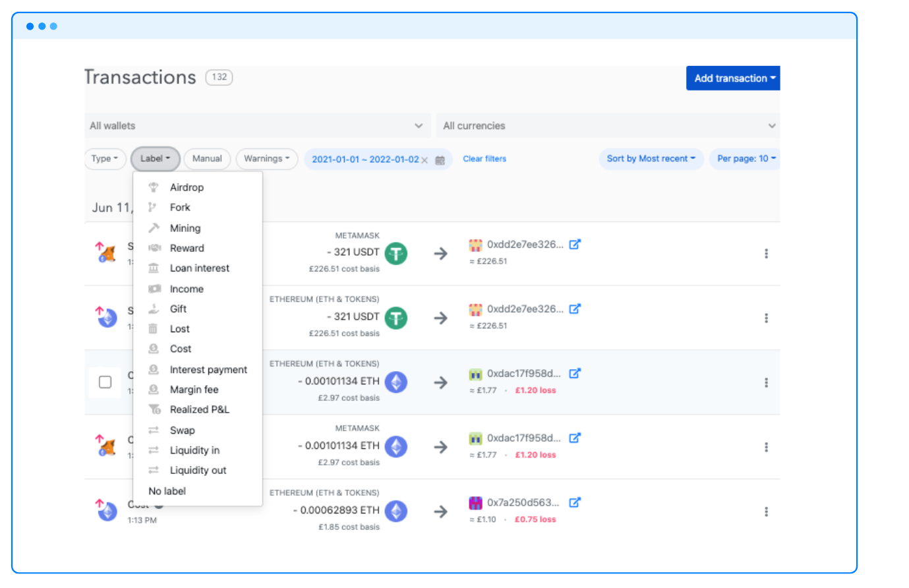Click external link icon for 0x7a250d563 address
Viewport: 909px width, 588px height.
coord(575,503)
